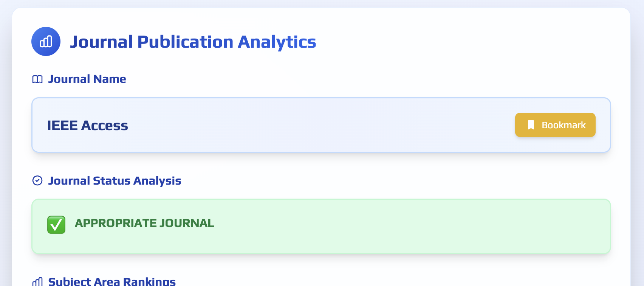
Task: Toggle the bookmark state for IEEE Access
Action: pyautogui.click(x=555, y=124)
